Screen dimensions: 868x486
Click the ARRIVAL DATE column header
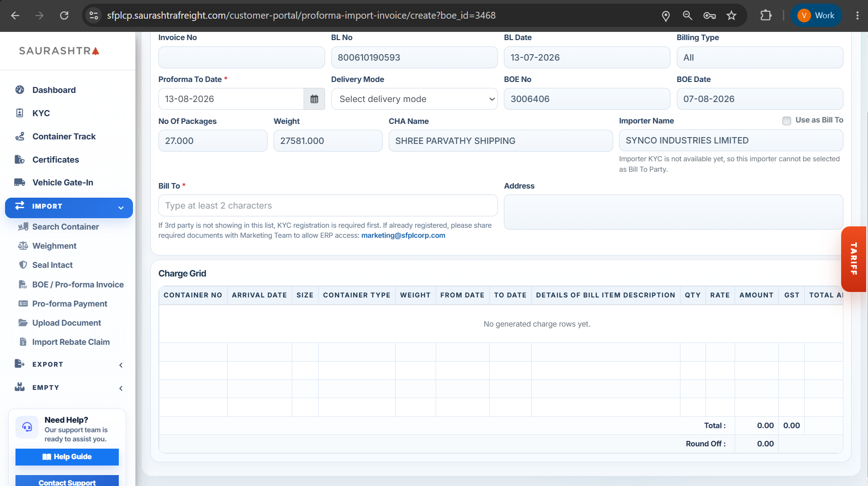(x=259, y=295)
